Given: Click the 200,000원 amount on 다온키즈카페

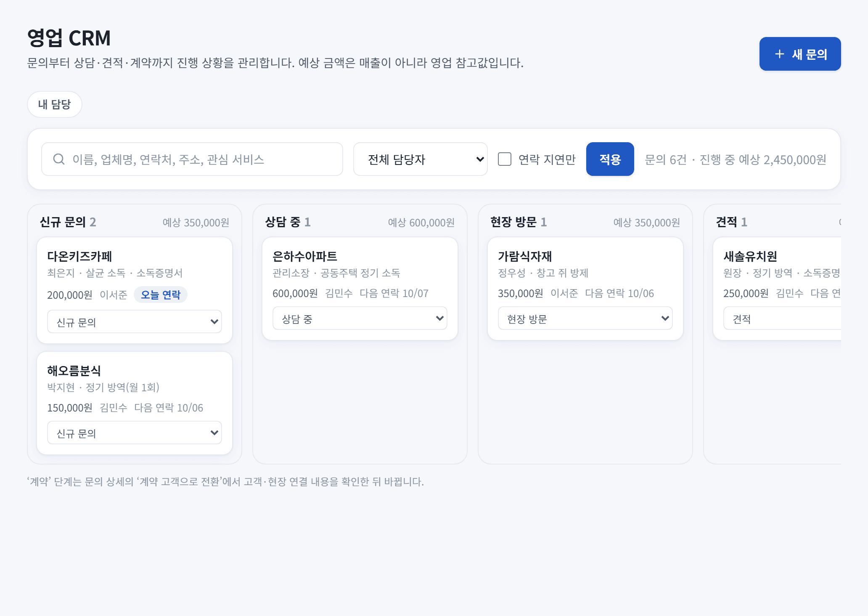Looking at the screenshot, I should [70, 295].
